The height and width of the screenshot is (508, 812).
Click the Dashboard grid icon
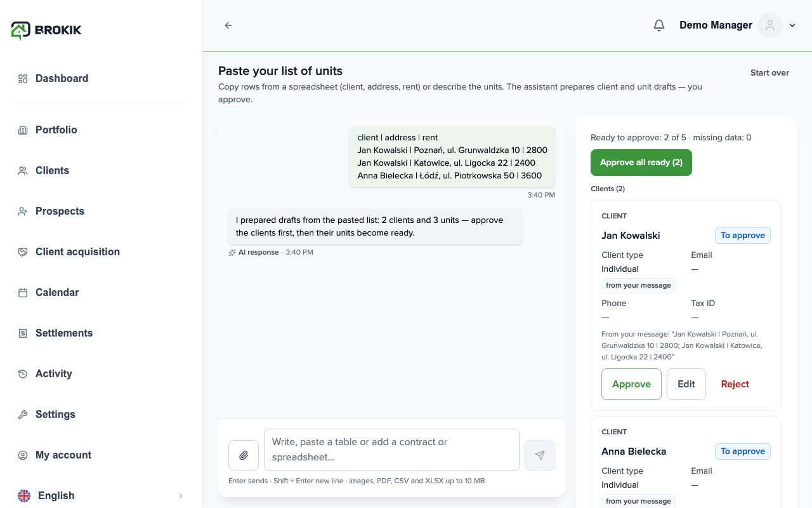23,79
